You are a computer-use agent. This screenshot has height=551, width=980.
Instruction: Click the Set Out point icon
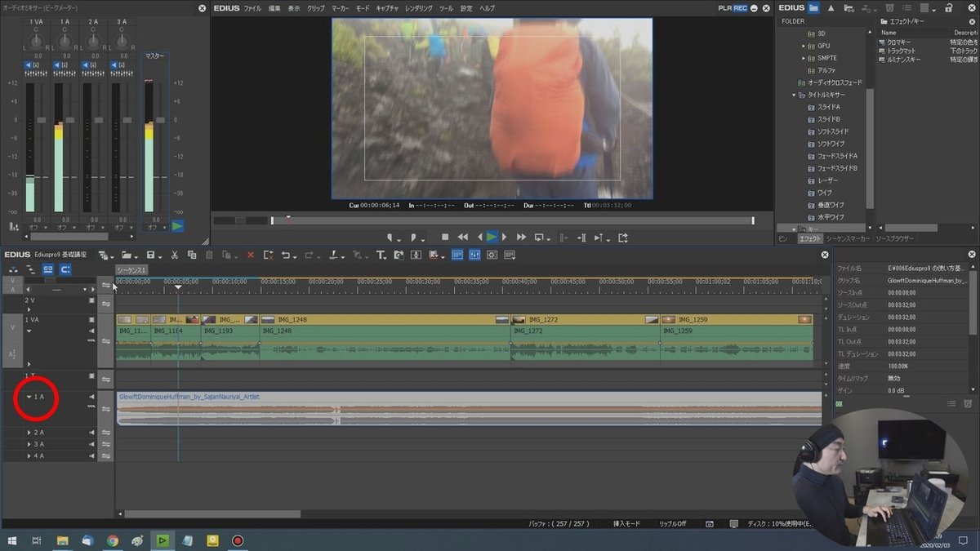tap(413, 238)
